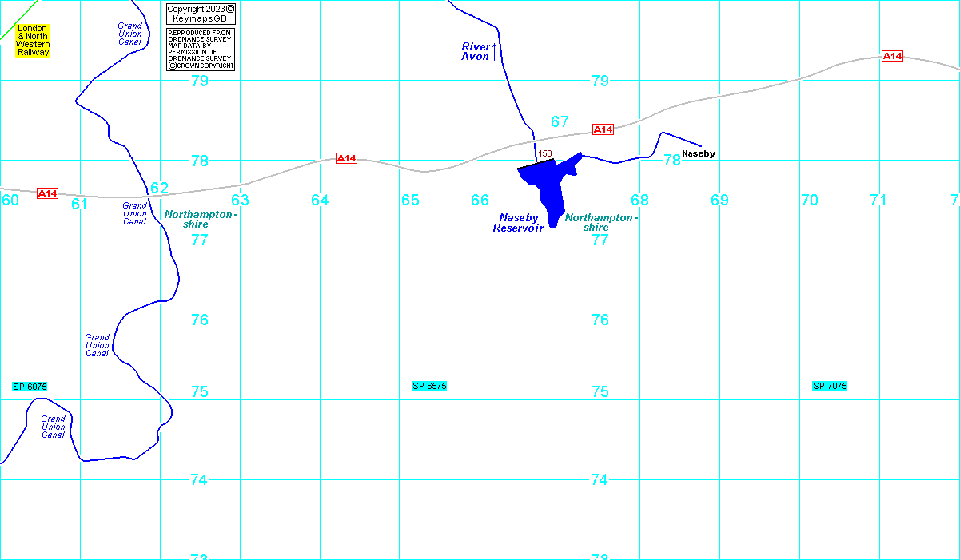Click the A14 road shield at far right
Viewport: 960px width, 560px height.
point(892,56)
